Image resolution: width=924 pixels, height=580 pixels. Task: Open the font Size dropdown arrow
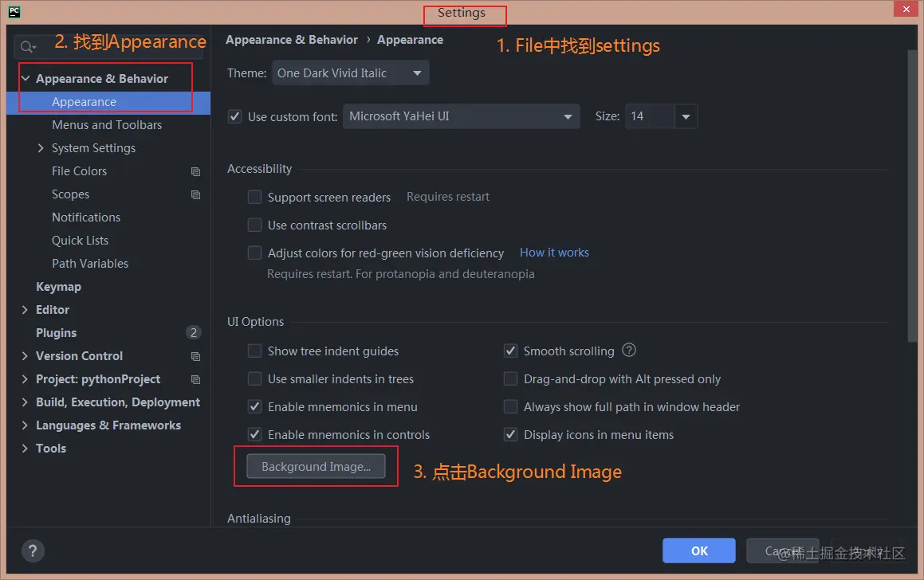[x=686, y=116]
